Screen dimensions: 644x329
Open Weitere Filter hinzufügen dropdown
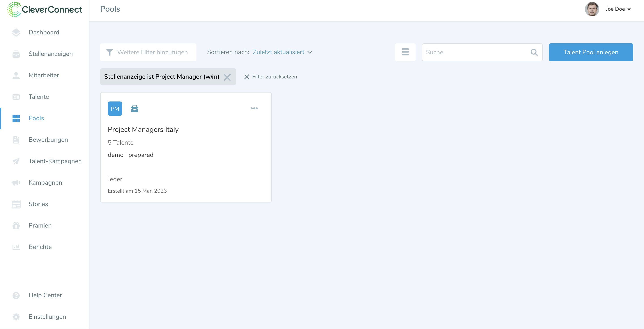152,52
